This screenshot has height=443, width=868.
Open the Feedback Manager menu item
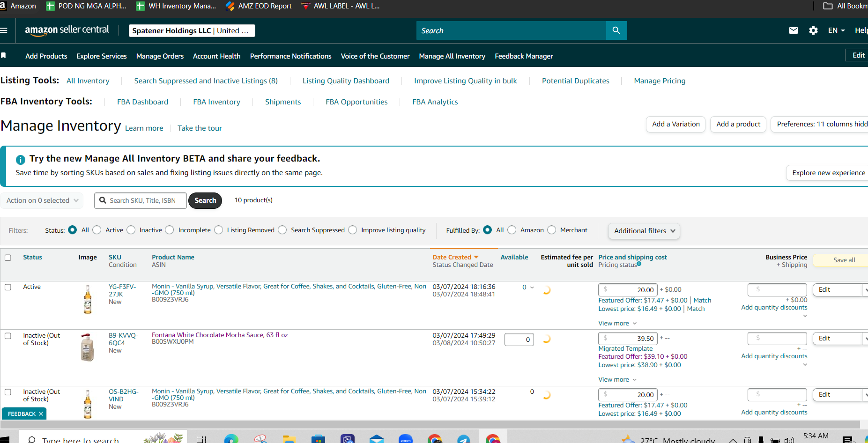point(524,56)
